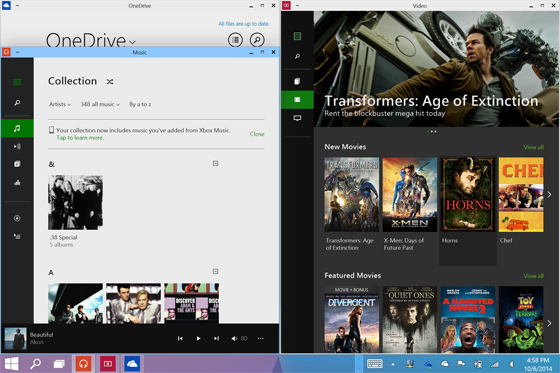Screen dimensions: 560x373
Task: Collapse the A artist group
Action: (x=215, y=272)
